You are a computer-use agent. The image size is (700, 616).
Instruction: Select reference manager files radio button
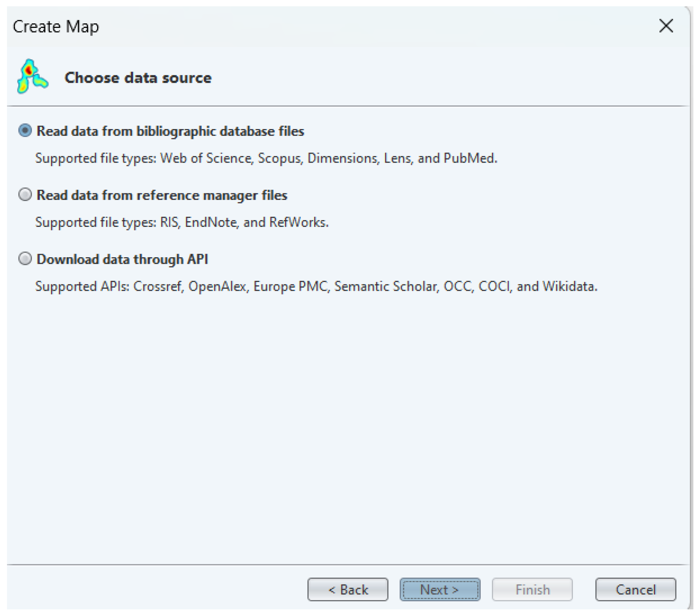coord(25,194)
